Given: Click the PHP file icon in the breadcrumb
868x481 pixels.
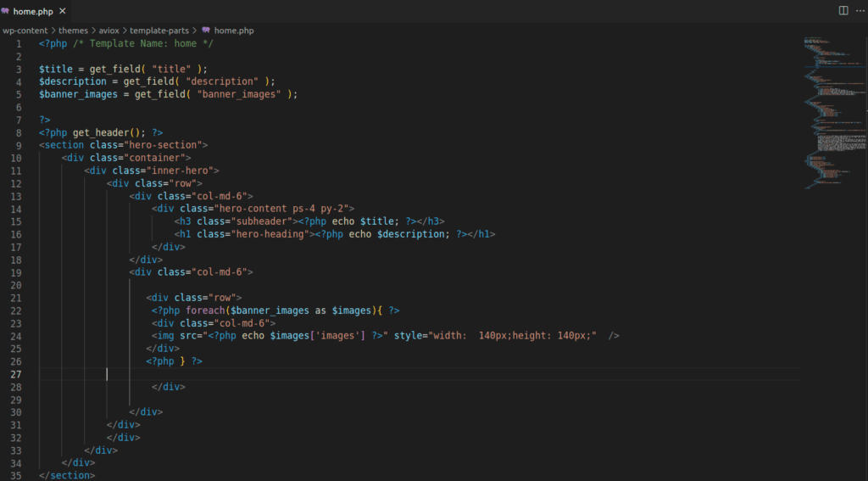Looking at the screenshot, I should tap(206, 31).
